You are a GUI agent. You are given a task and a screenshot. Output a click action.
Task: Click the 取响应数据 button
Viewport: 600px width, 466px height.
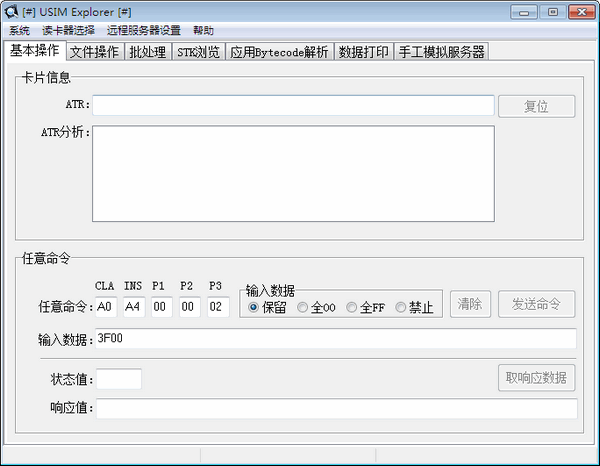(x=536, y=377)
